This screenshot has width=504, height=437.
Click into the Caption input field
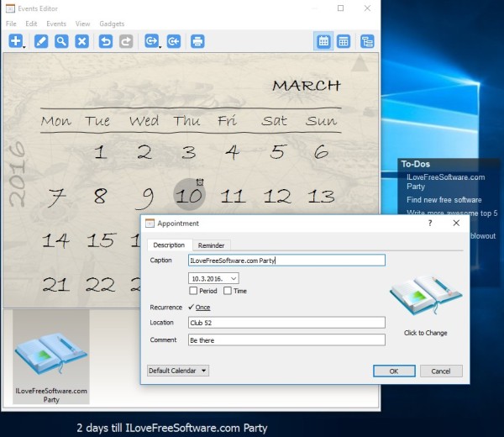click(286, 261)
